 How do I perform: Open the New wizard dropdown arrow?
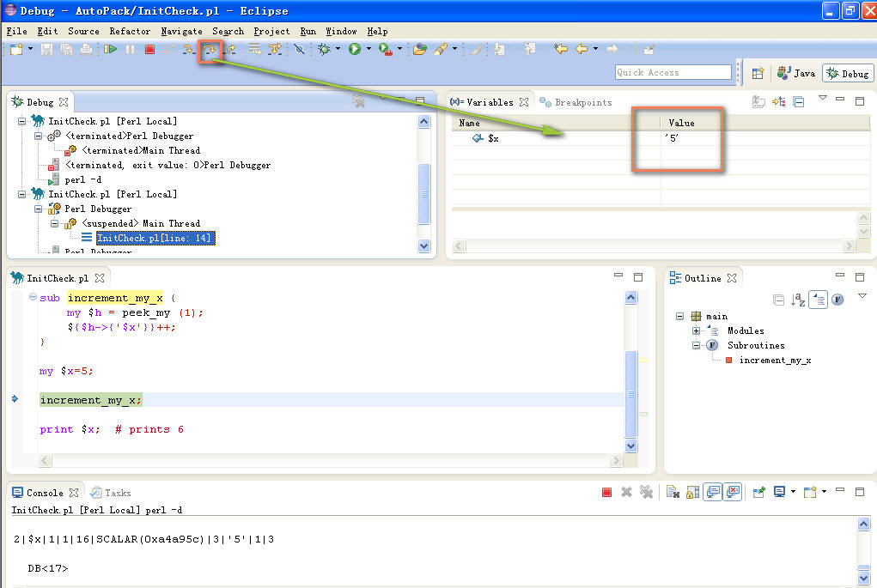pyautogui.click(x=30, y=49)
